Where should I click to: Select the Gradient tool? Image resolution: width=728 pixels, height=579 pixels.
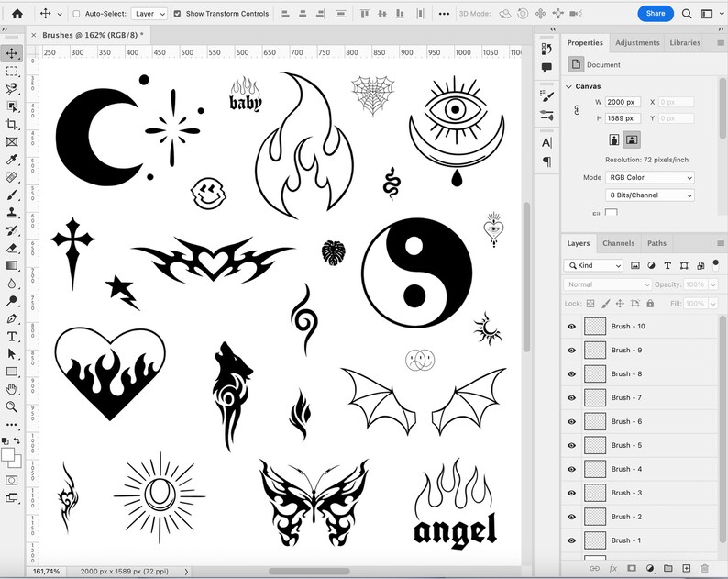12,265
